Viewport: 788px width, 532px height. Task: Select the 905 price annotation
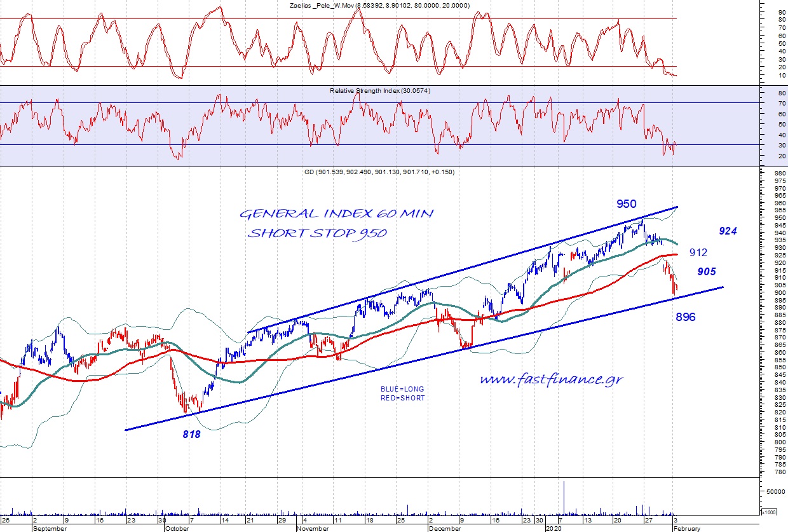point(706,271)
